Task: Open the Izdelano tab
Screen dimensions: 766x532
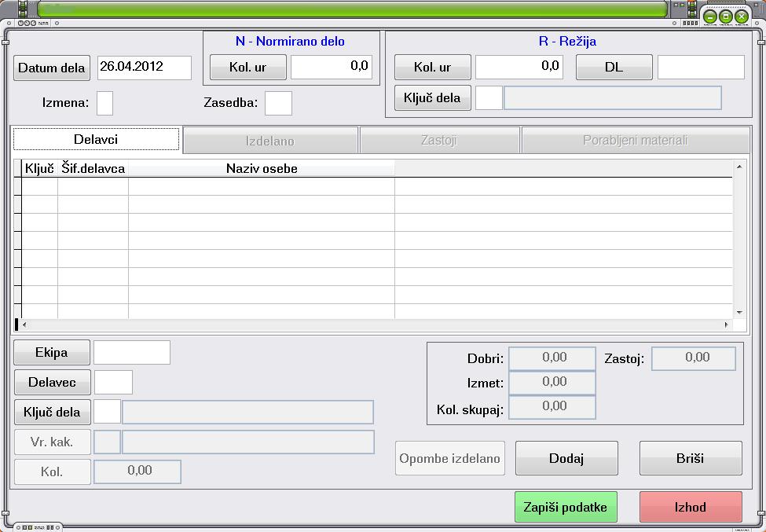Action: coord(270,141)
